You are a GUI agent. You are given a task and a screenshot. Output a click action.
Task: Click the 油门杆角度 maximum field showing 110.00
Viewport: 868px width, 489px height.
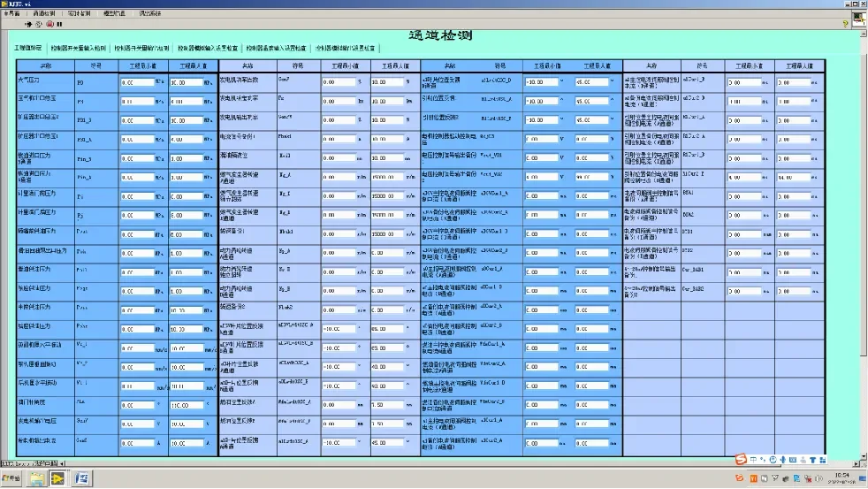(187, 405)
